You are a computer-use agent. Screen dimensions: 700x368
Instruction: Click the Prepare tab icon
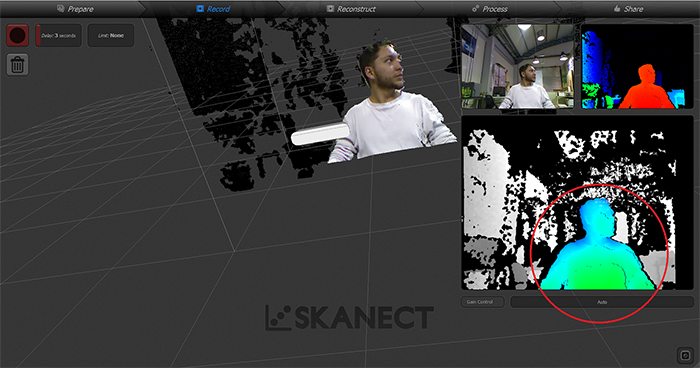point(61,8)
